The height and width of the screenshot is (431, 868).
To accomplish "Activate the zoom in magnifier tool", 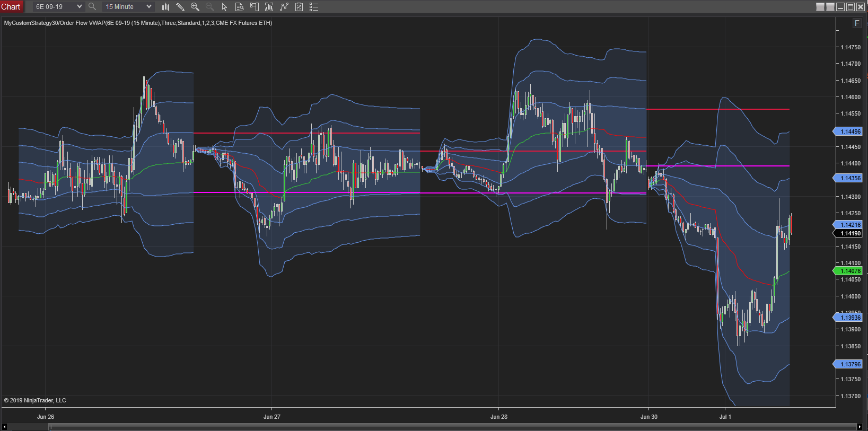I will pos(195,7).
